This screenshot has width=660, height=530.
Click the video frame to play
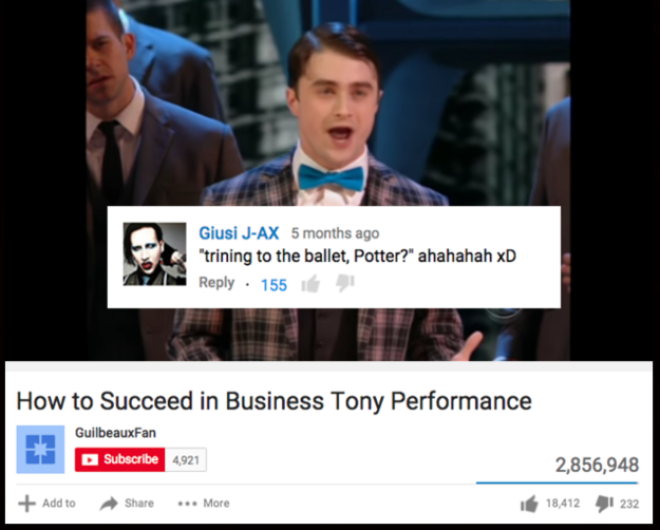point(328,105)
